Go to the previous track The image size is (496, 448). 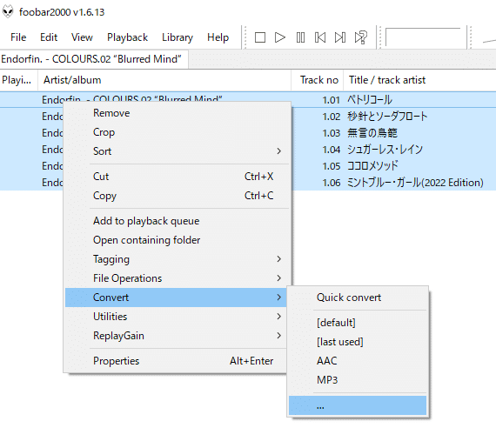320,37
